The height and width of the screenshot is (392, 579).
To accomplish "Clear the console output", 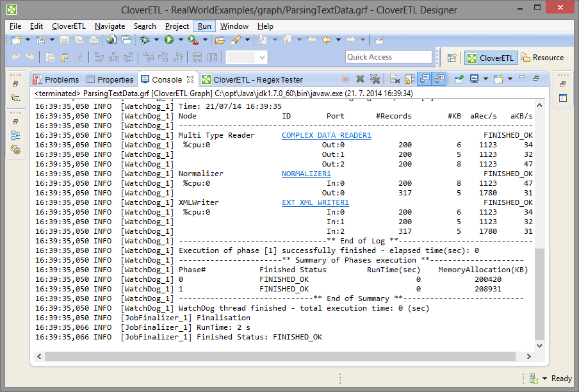I will 395,79.
